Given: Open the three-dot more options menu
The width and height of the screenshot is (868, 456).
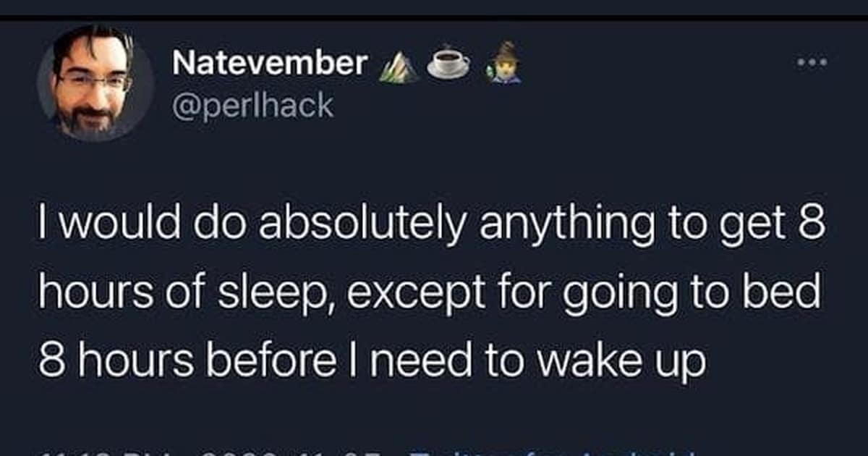Looking at the screenshot, I should pyautogui.click(x=812, y=62).
